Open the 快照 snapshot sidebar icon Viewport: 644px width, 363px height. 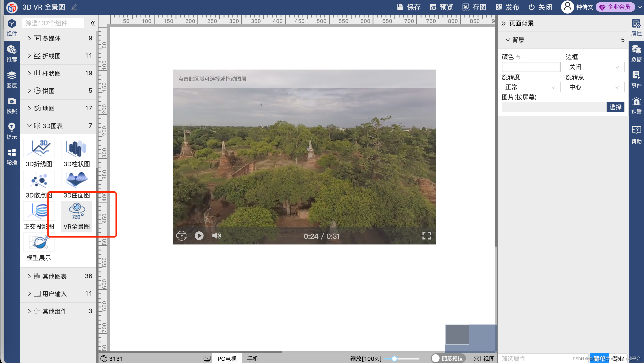[12, 105]
